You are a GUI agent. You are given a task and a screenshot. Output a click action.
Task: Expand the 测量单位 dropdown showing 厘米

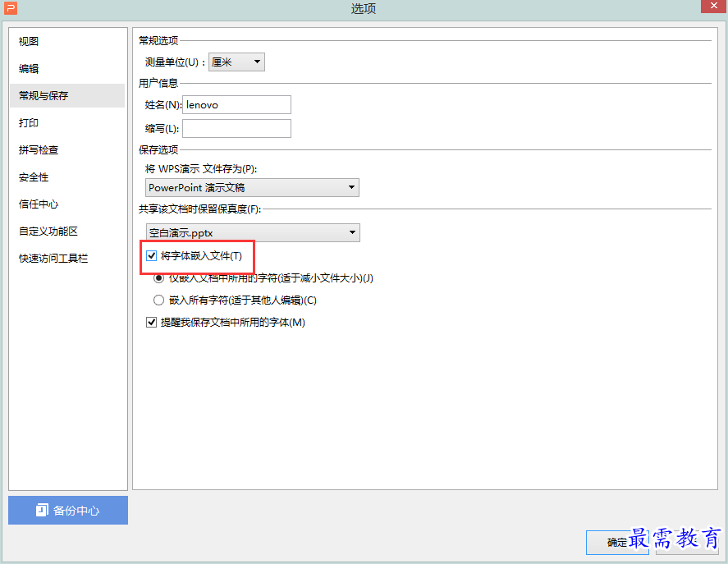(x=237, y=62)
